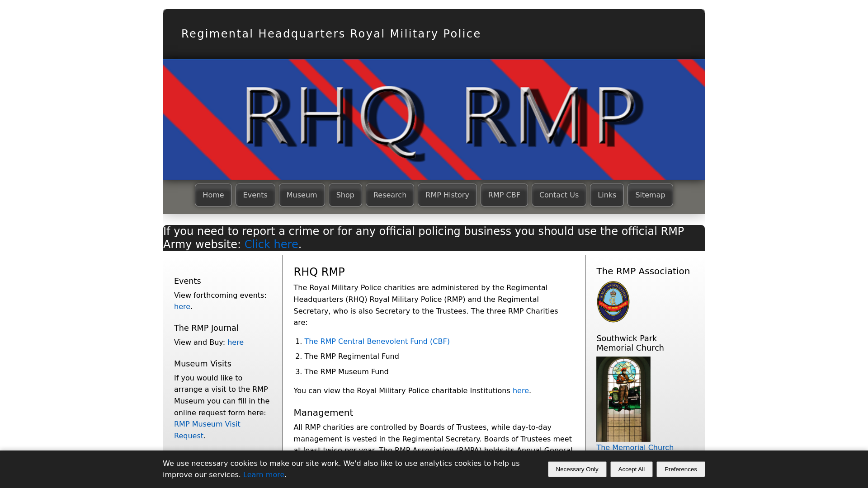This screenshot has width=868, height=488.
Task: Open the Museum menu item
Action: [302, 195]
